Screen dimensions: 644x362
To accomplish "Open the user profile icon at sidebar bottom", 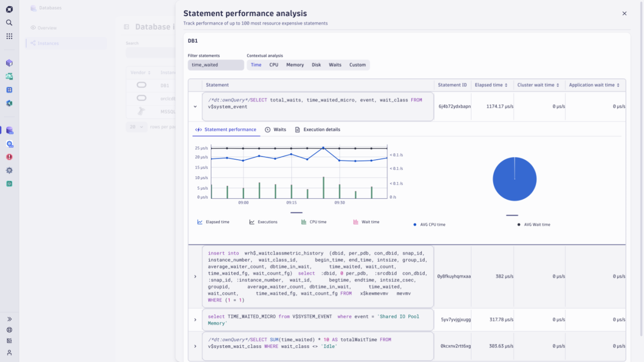I will pos(9,353).
